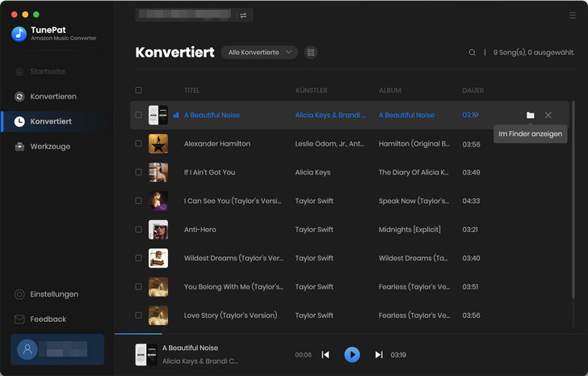The width and height of the screenshot is (588, 376).
Task: Click the player bar title A Beautiful Noise
Action: pos(190,348)
